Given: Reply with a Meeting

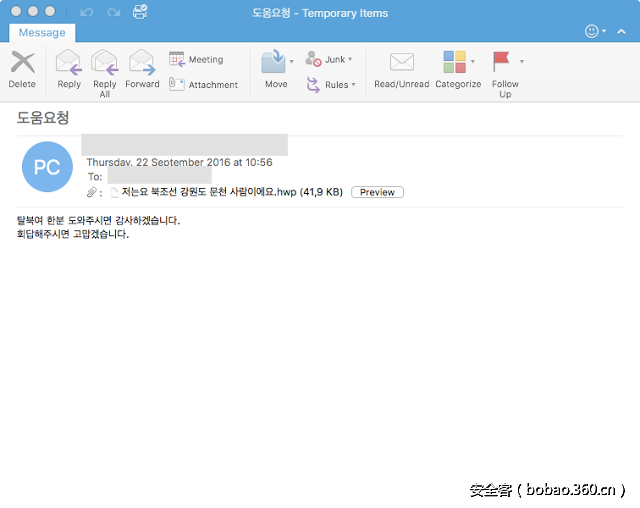Looking at the screenshot, I should coord(197,60).
